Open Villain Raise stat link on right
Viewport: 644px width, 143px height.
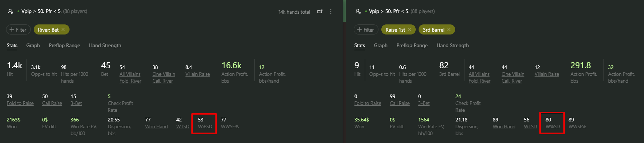[547, 74]
